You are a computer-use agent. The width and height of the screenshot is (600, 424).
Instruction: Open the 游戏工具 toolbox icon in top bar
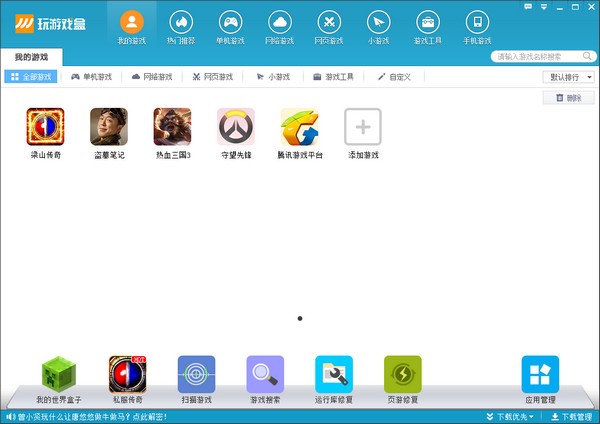427,23
